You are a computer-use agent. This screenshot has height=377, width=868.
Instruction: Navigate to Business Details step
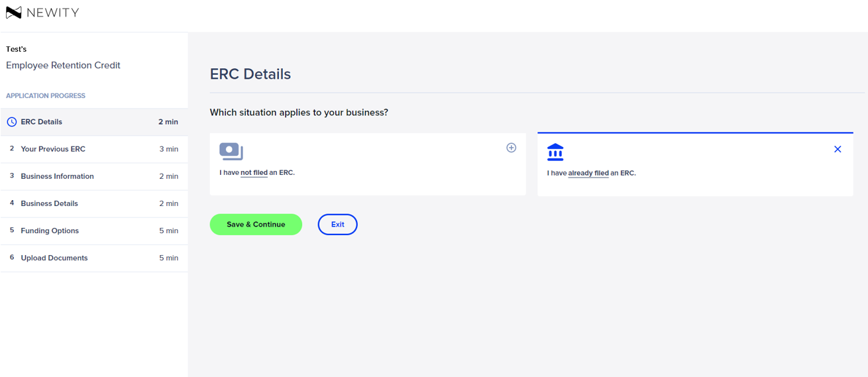tap(94, 203)
